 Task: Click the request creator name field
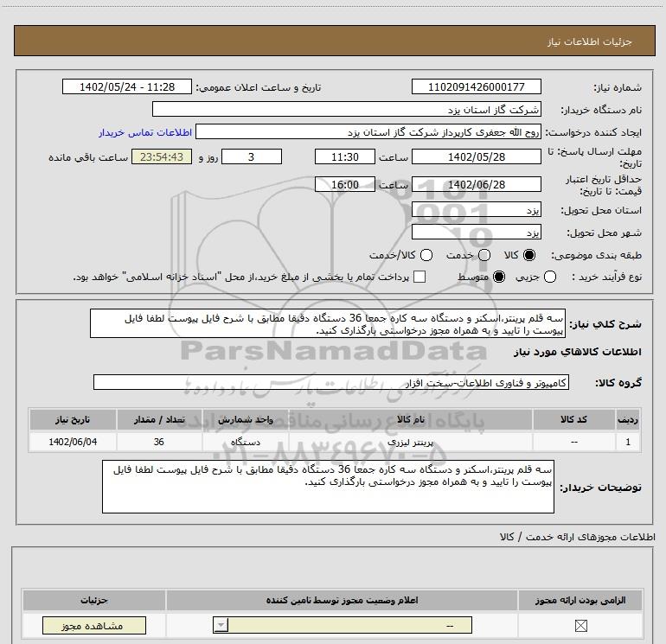[368, 131]
